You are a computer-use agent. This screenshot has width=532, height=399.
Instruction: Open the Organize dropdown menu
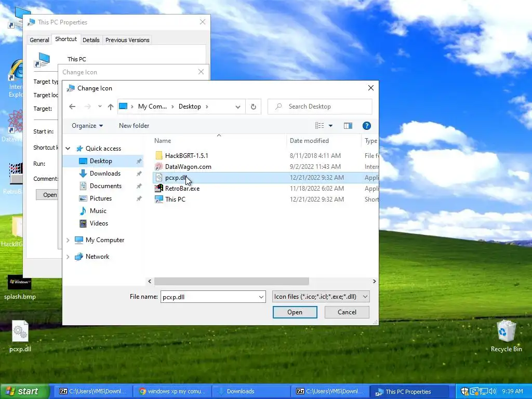[x=87, y=126]
